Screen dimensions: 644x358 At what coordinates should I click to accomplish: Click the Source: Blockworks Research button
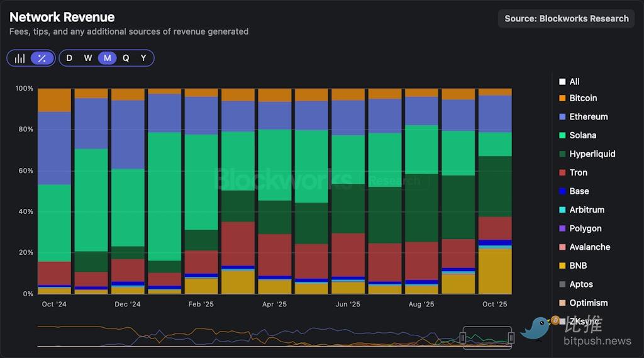coord(566,19)
